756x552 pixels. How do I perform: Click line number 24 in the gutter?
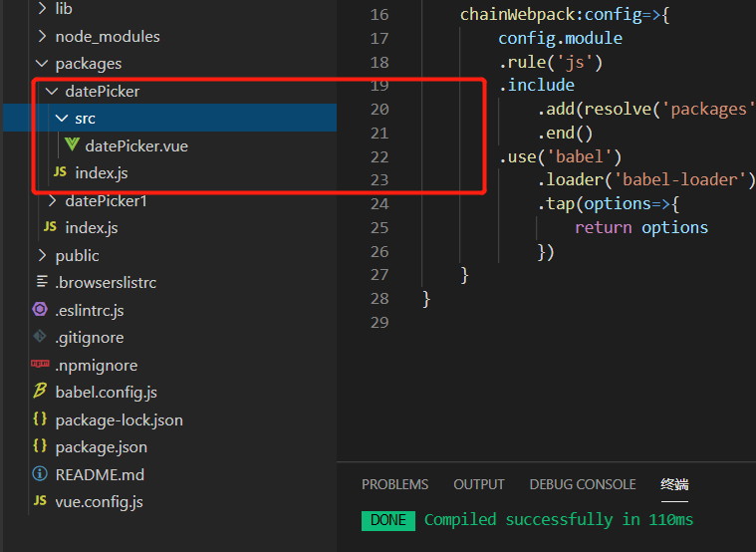point(379,203)
